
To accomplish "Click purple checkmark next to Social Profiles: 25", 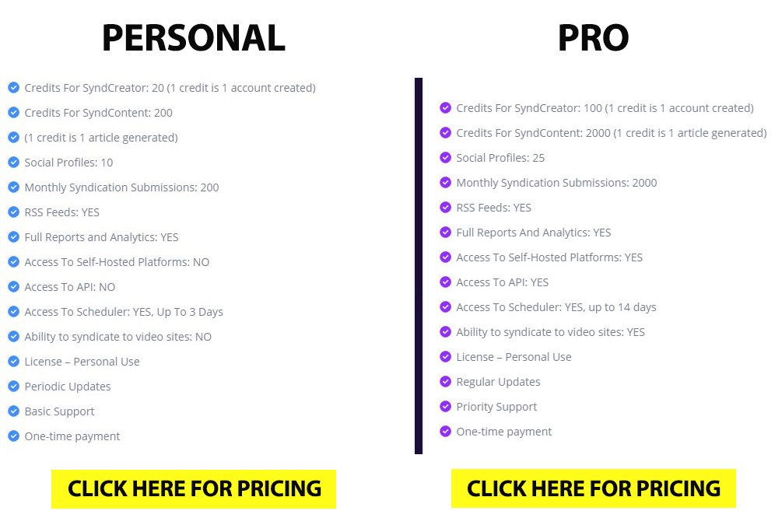I will click(445, 158).
